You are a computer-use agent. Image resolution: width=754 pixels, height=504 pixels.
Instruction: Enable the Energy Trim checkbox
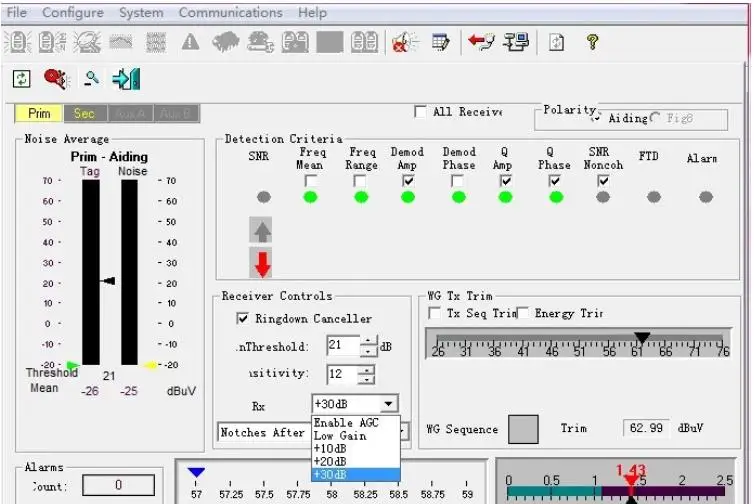coord(523,313)
